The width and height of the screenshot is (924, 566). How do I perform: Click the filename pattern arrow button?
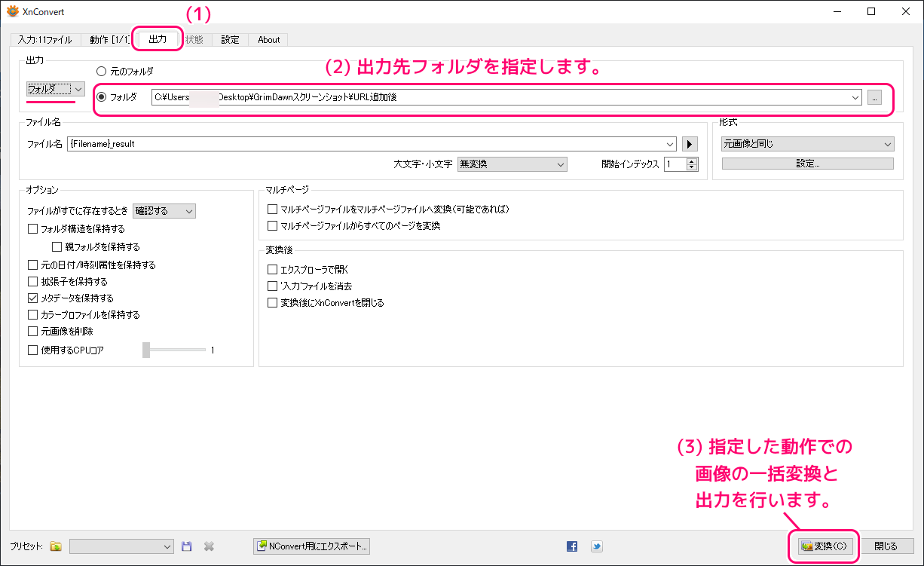click(689, 144)
